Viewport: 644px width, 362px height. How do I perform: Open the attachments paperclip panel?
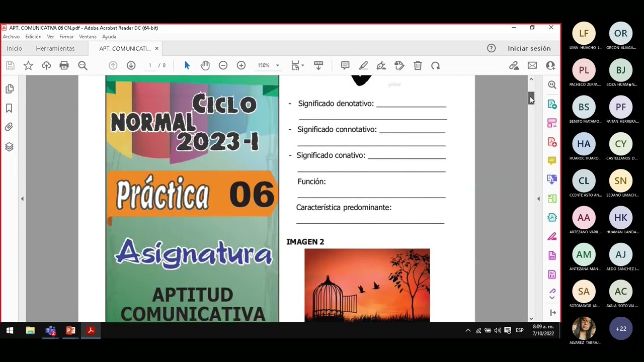click(9, 127)
